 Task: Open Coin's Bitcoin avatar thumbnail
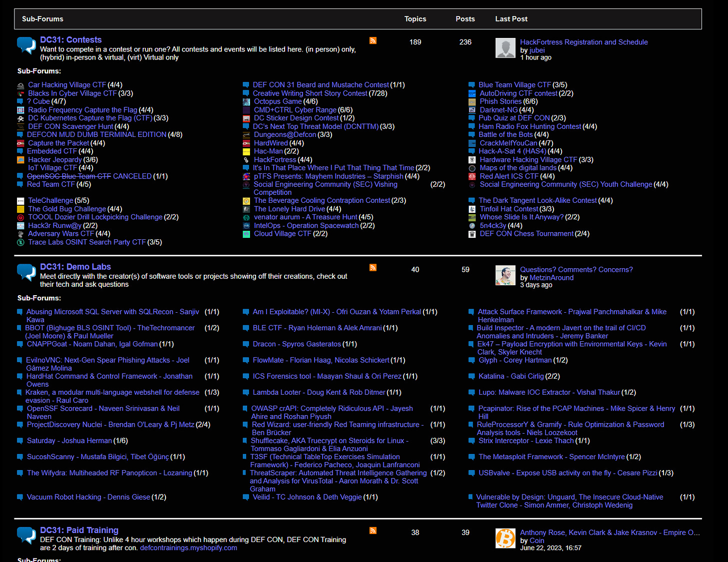pos(505,539)
